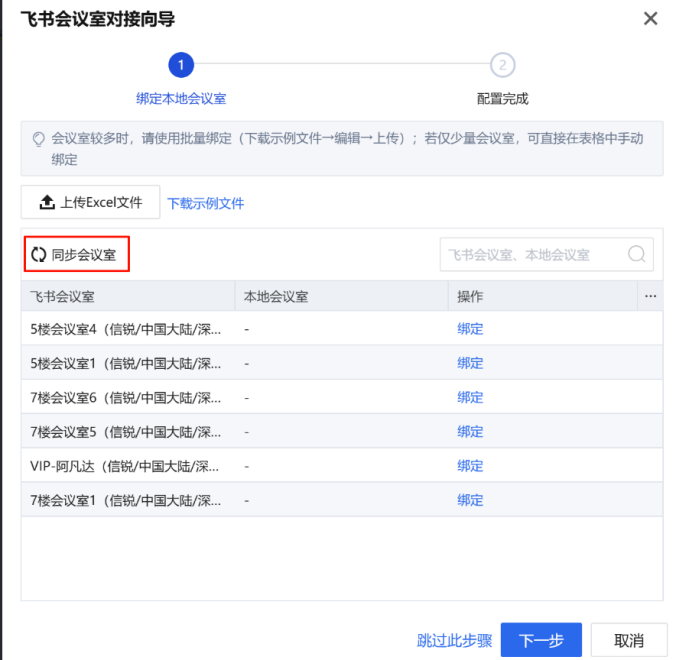This screenshot has height=660, width=676.
Task: Select step 2 circle 配置完成
Action: (x=502, y=66)
